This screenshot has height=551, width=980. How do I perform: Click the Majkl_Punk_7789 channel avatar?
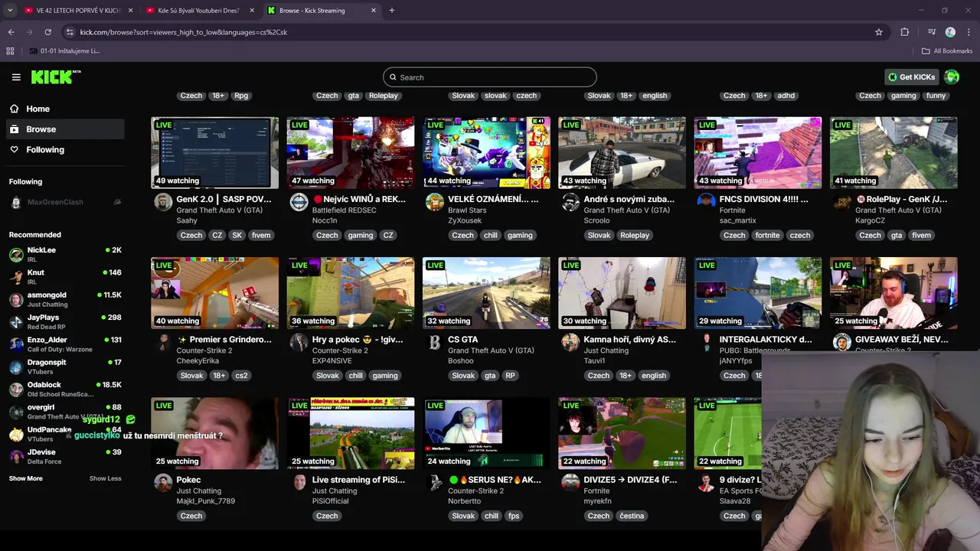[163, 482]
